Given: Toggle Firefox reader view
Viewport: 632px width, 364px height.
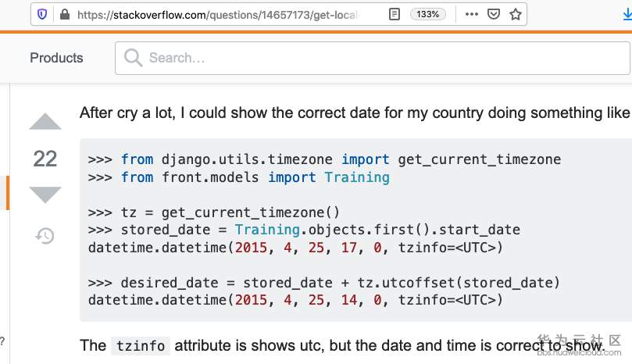Looking at the screenshot, I should tap(395, 14).
